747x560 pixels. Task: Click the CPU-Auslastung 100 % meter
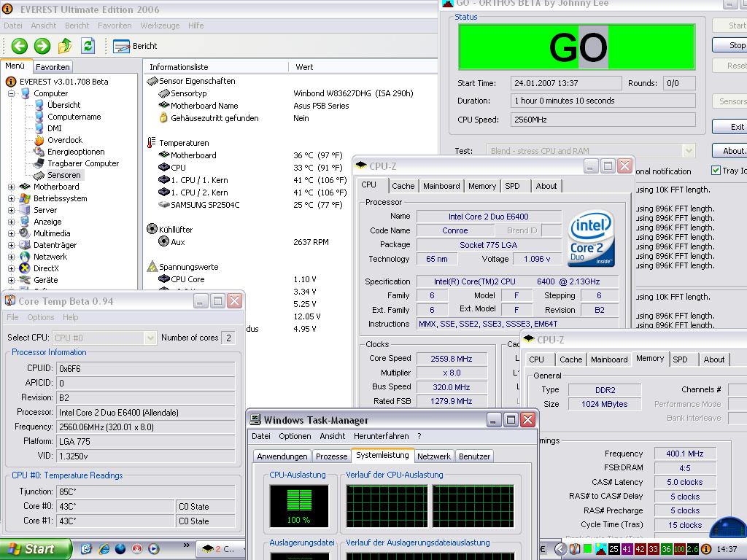click(298, 506)
